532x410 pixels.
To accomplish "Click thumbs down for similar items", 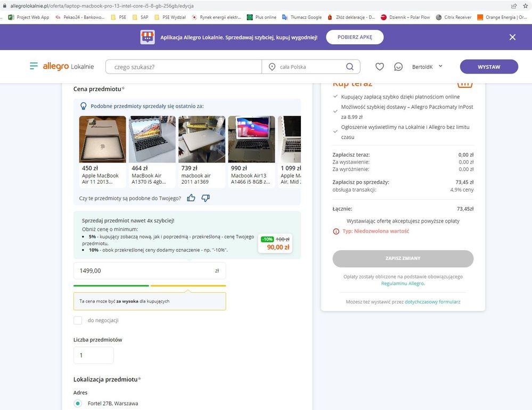I will [x=206, y=198].
